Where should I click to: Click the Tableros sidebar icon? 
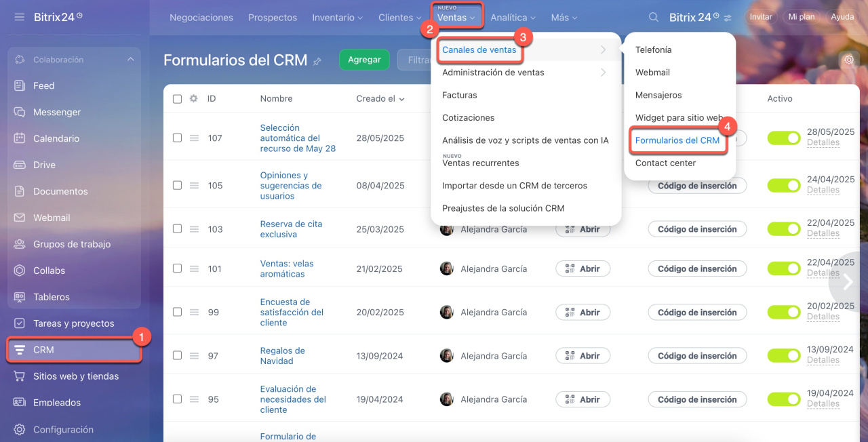tap(20, 297)
